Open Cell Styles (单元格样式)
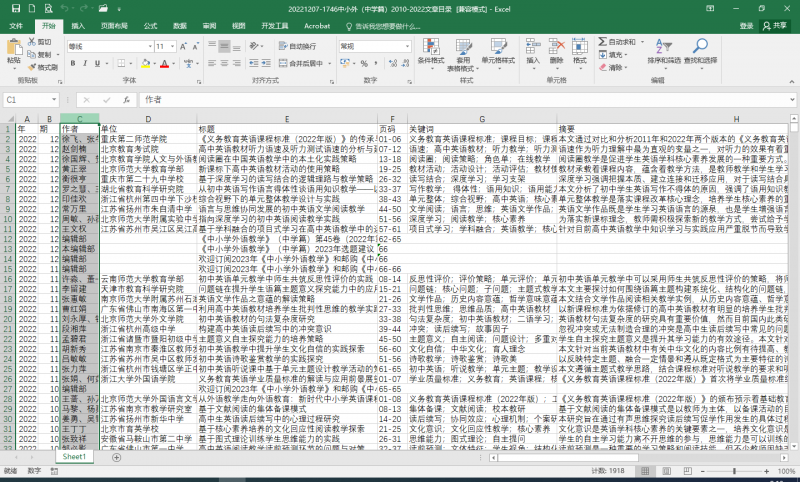 coord(498,54)
